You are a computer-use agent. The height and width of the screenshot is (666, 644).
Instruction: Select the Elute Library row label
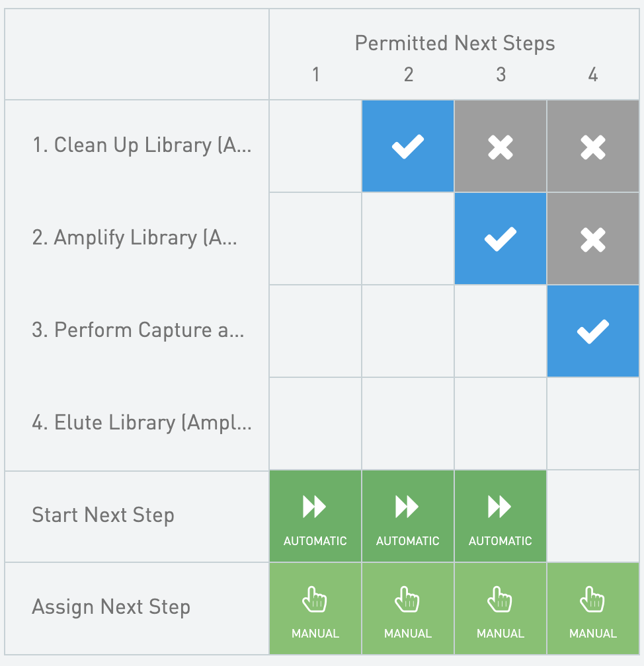(141, 423)
